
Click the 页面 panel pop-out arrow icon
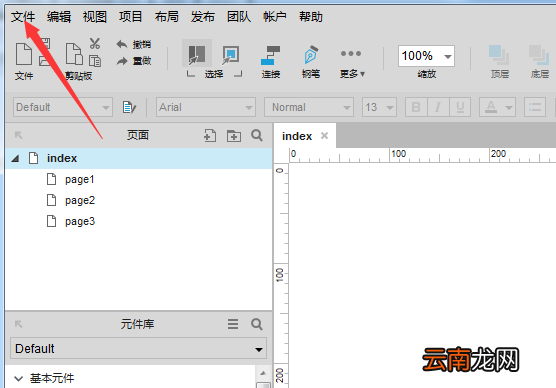coord(18,135)
